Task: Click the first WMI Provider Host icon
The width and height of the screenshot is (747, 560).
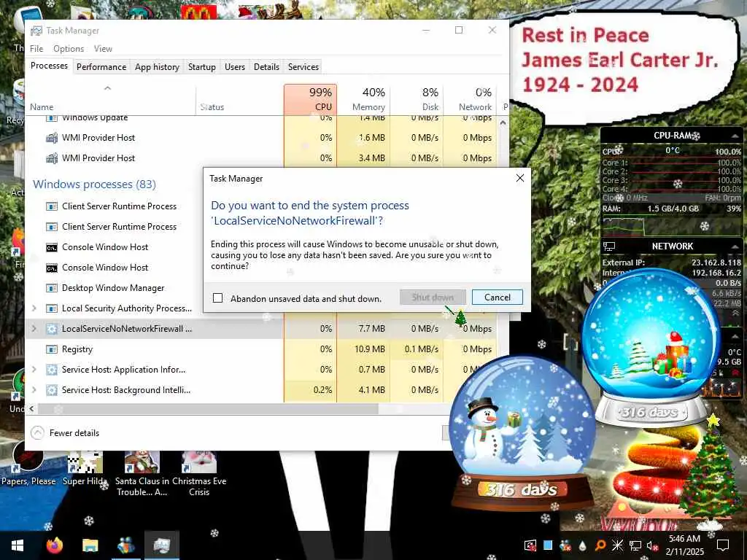Action: point(52,138)
